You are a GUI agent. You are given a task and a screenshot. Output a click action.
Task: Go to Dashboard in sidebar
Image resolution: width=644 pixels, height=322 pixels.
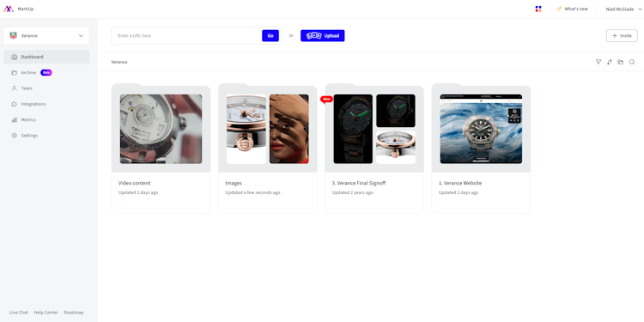[46, 57]
